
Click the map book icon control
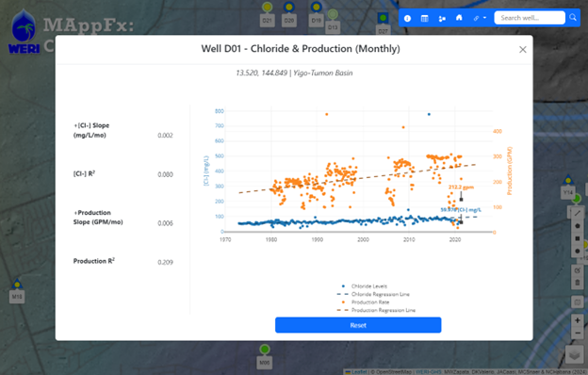[x=578, y=302]
